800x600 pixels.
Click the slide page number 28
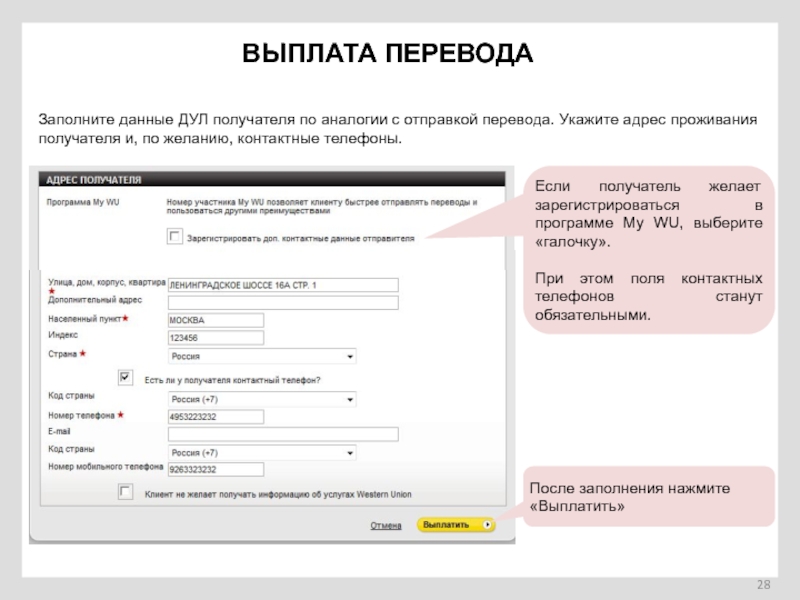click(764, 584)
